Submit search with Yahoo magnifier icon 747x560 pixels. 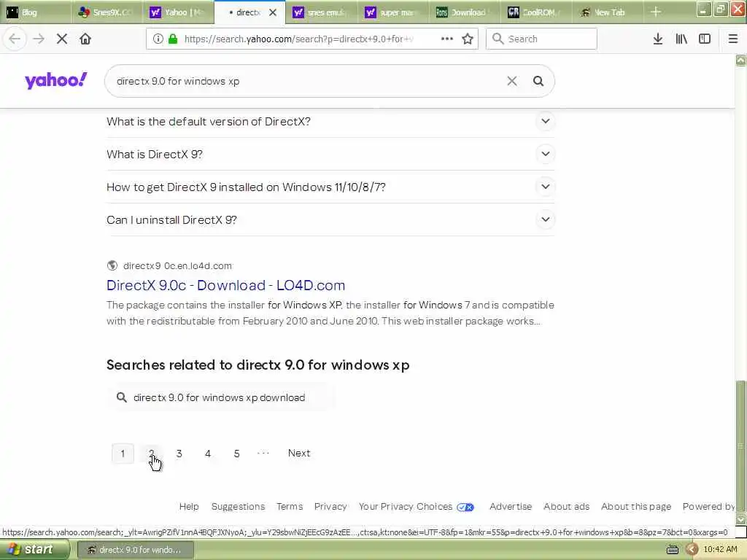[x=538, y=81]
